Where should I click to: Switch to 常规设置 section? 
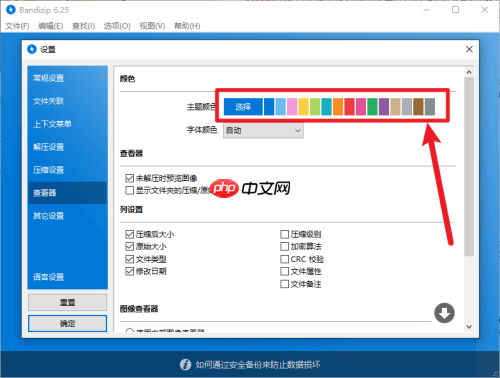coord(67,78)
